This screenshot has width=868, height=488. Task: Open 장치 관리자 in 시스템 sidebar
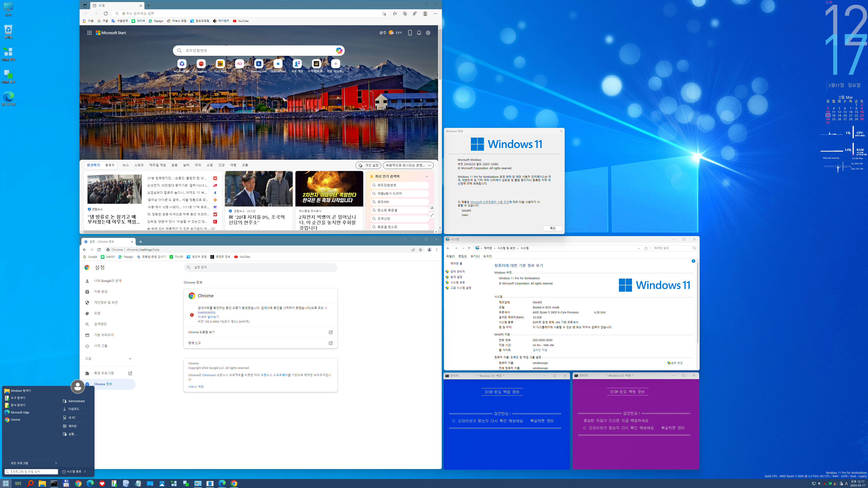click(x=457, y=271)
